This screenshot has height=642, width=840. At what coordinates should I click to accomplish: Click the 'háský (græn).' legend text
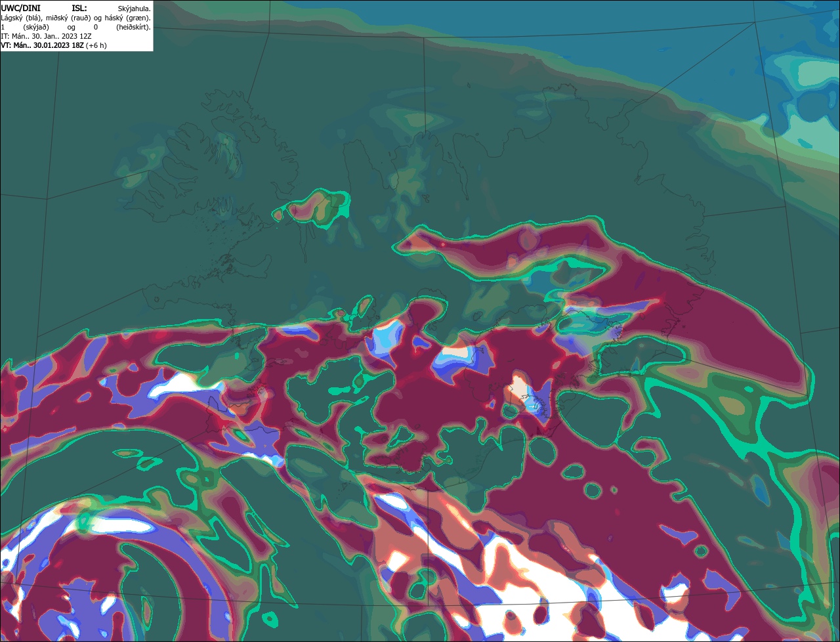(128, 18)
